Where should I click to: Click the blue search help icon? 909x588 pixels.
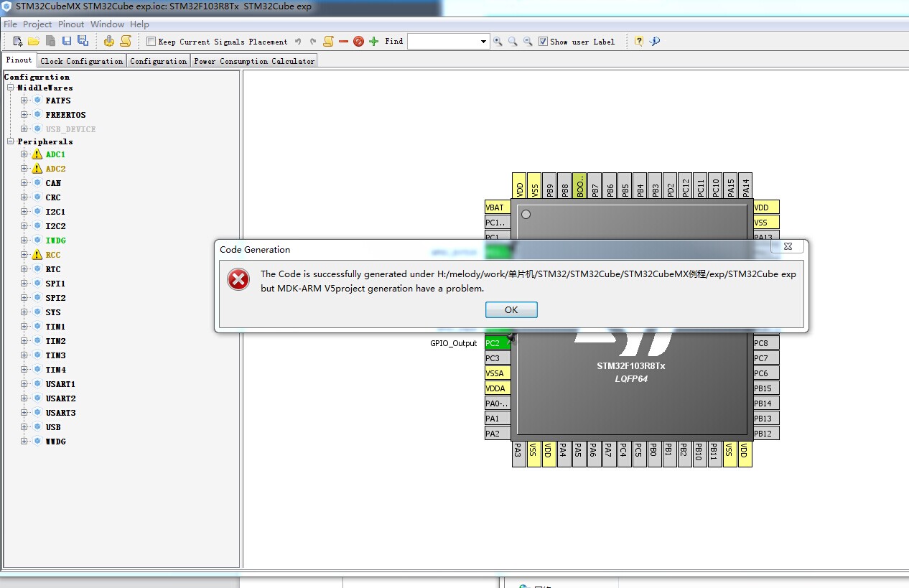point(655,41)
